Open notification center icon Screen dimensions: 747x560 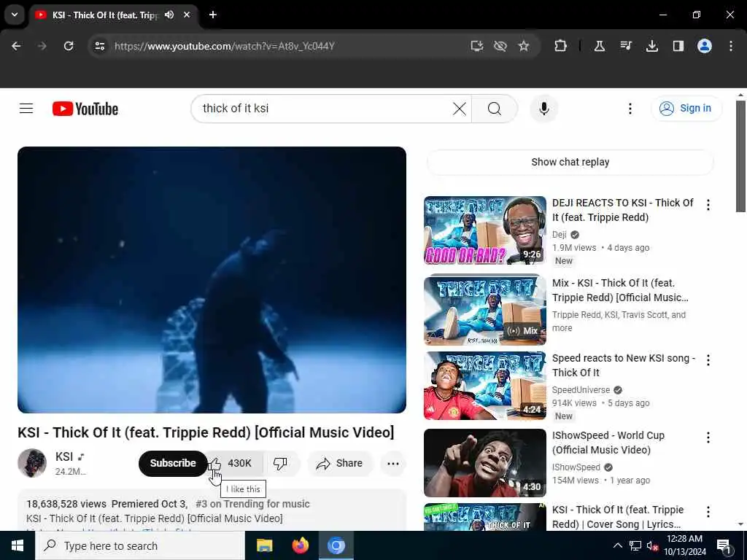[x=724, y=545]
